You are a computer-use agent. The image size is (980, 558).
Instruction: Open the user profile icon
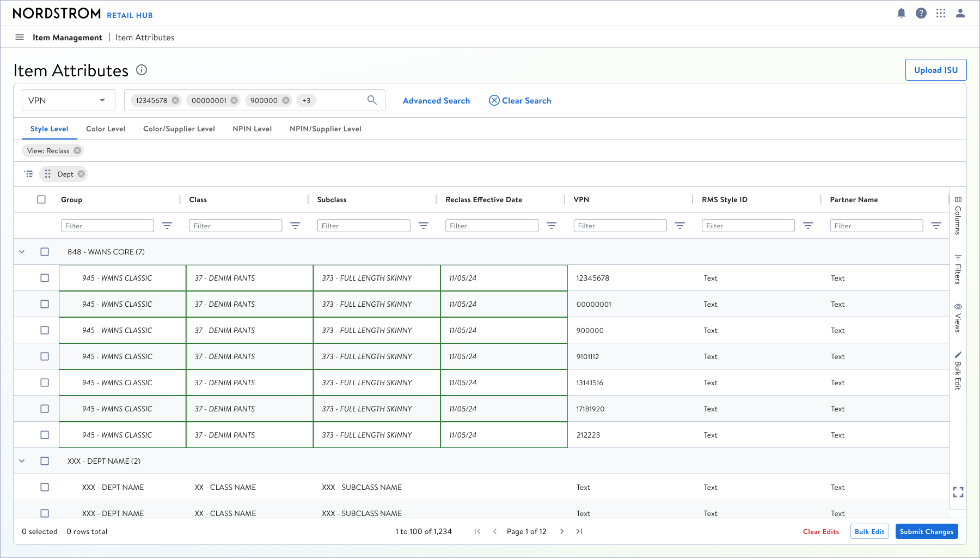click(x=960, y=13)
